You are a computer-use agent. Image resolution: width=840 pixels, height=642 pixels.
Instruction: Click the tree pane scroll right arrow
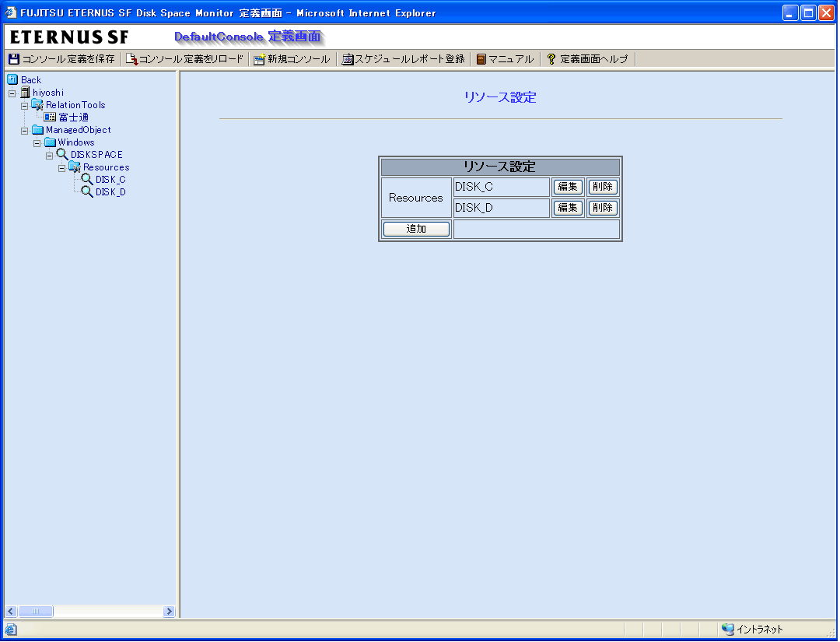pyautogui.click(x=170, y=611)
